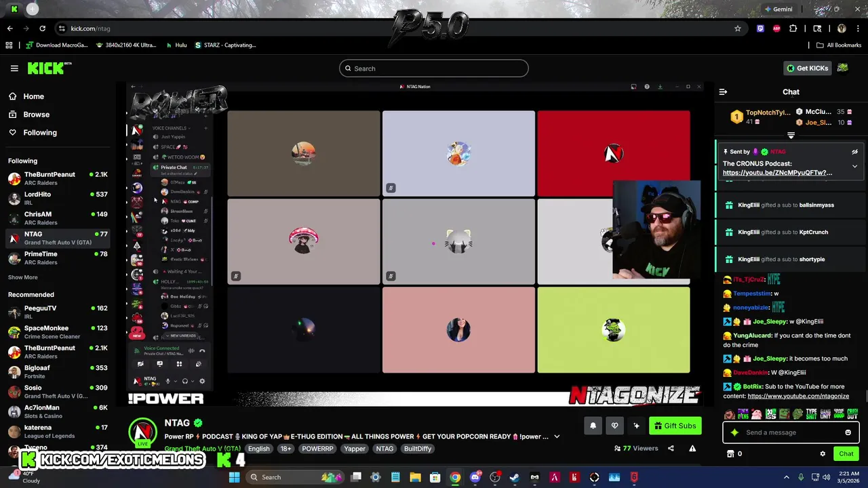Open Discord from the taskbar
This screenshot has height=488, width=868.
[x=475, y=477]
